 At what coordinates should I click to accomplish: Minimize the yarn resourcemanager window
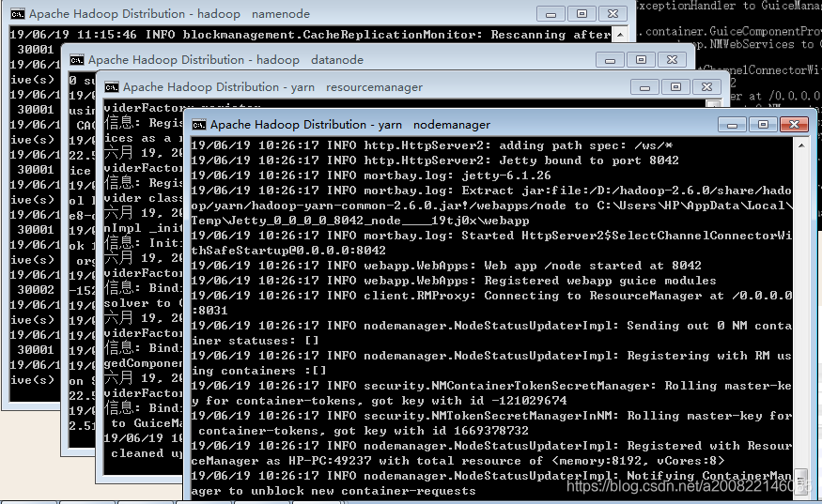click(x=644, y=87)
